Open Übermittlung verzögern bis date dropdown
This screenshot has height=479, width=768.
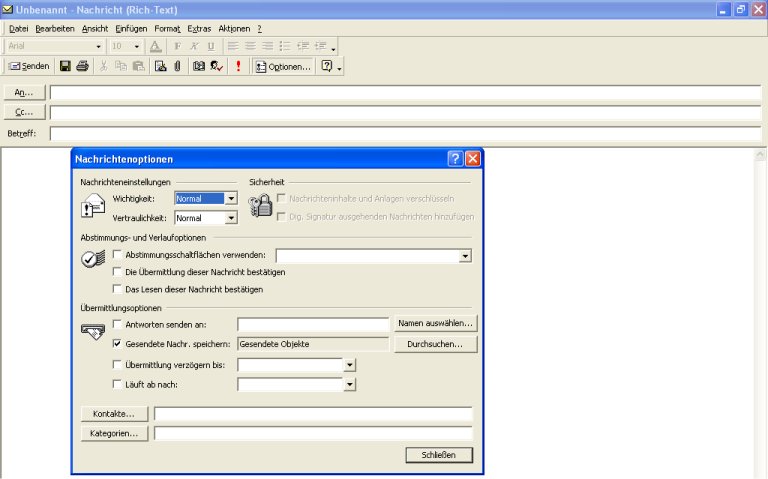tap(349, 365)
